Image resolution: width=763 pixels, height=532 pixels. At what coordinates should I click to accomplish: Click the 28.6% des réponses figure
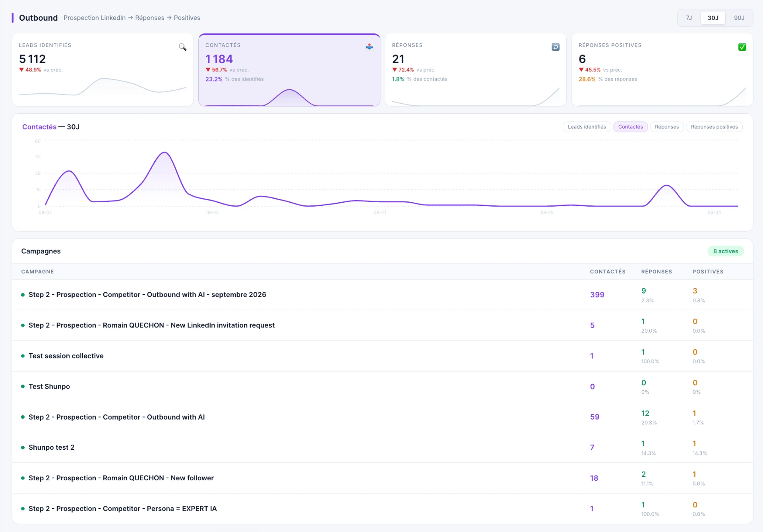pyautogui.click(x=608, y=79)
